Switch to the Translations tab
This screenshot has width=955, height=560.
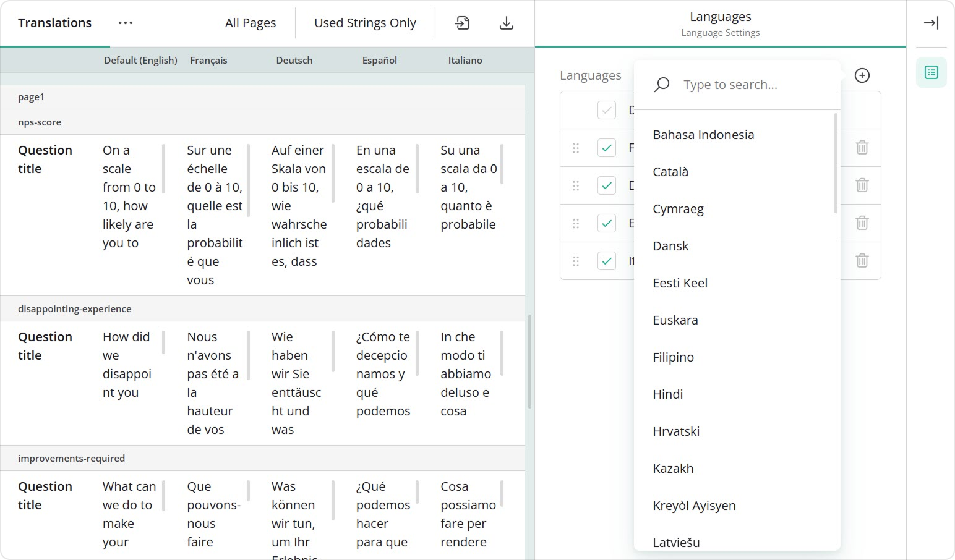pos(54,22)
